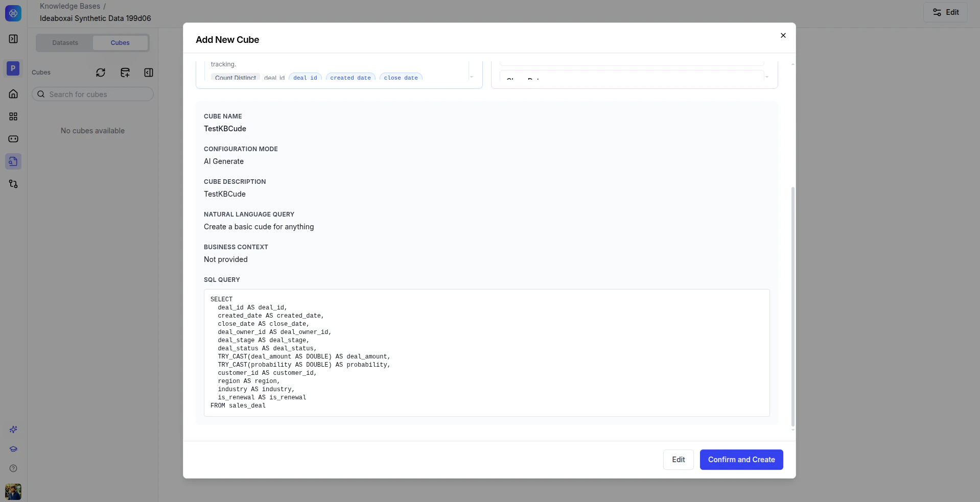The image size is (980, 502).
Task: Click 'No cubes available' message
Action: (x=92, y=131)
